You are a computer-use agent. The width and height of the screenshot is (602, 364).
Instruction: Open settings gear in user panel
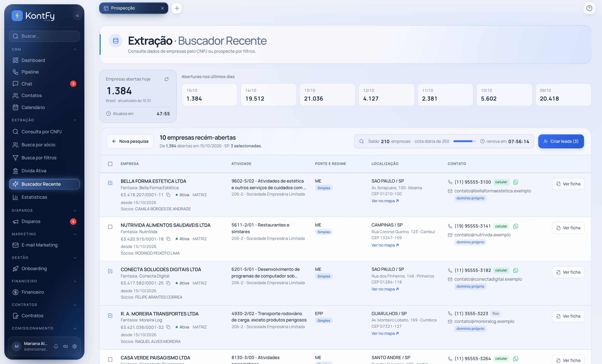coord(75,346)
